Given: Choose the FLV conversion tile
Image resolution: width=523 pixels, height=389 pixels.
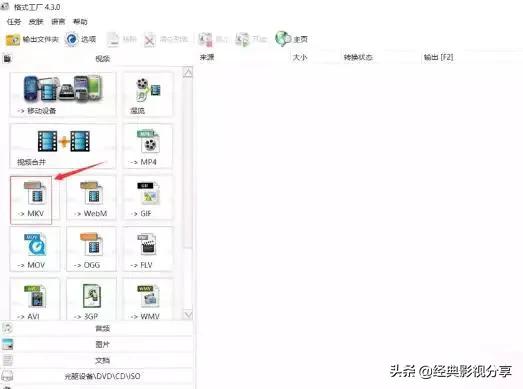Looking at the screenshot, I should coord(148,250).
